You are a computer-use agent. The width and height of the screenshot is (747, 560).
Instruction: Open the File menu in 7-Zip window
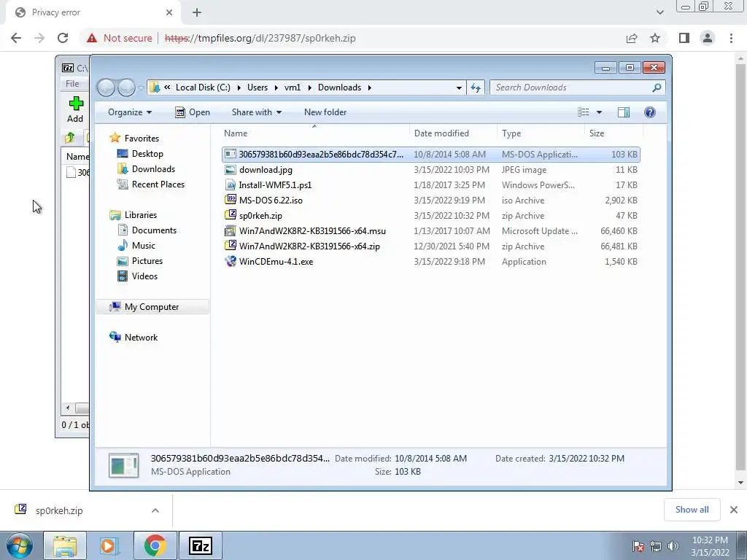(72, 84)
